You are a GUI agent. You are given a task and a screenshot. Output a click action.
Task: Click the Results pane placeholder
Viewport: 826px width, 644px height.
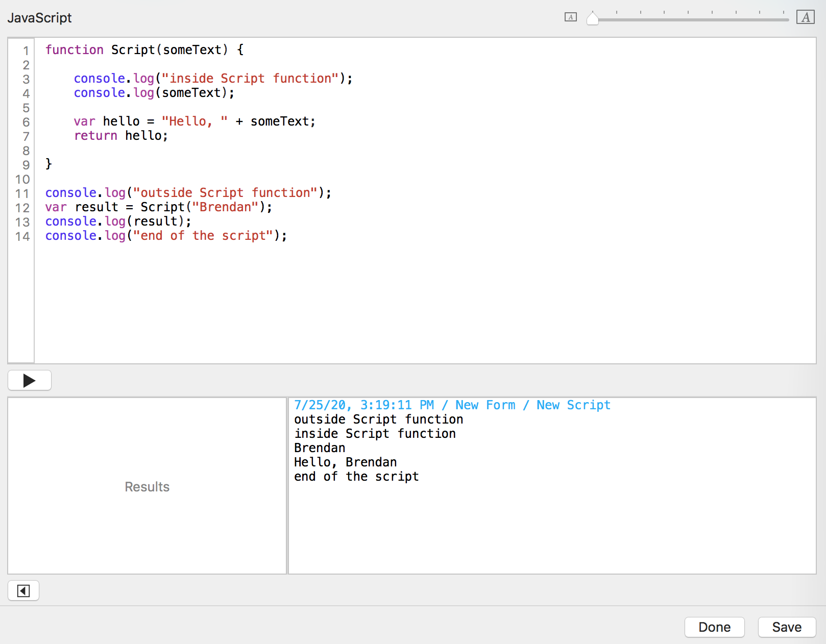[147, 486]
